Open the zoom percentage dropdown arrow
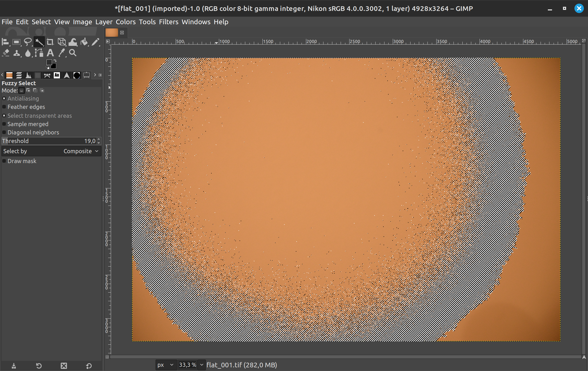588x371 pixels. [201, 365]
